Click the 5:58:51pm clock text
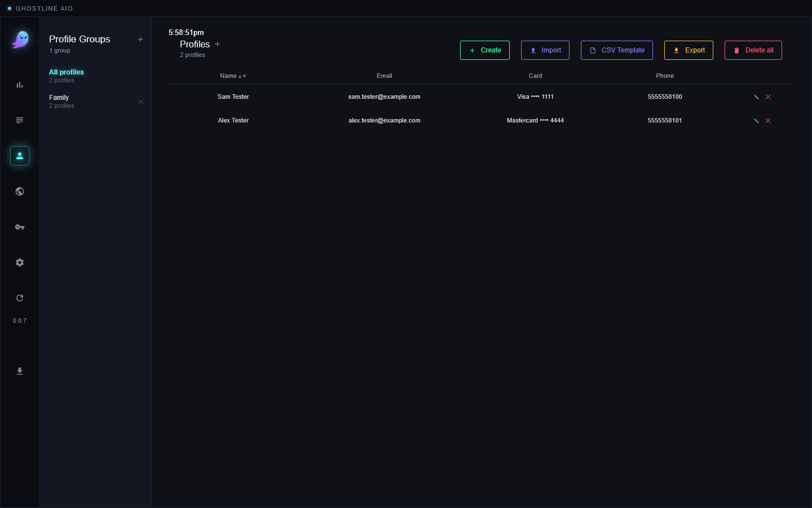 click(x=186, y=32)
